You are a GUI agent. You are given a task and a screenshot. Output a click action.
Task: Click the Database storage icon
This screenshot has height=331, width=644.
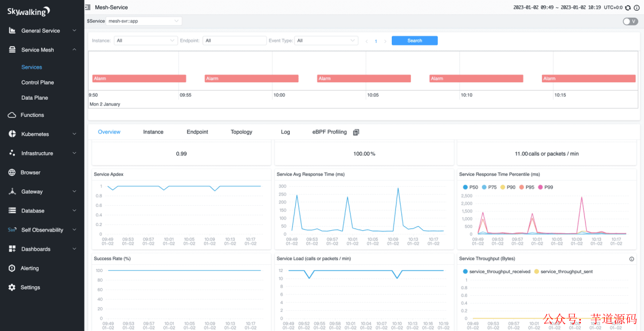(12, 211)
